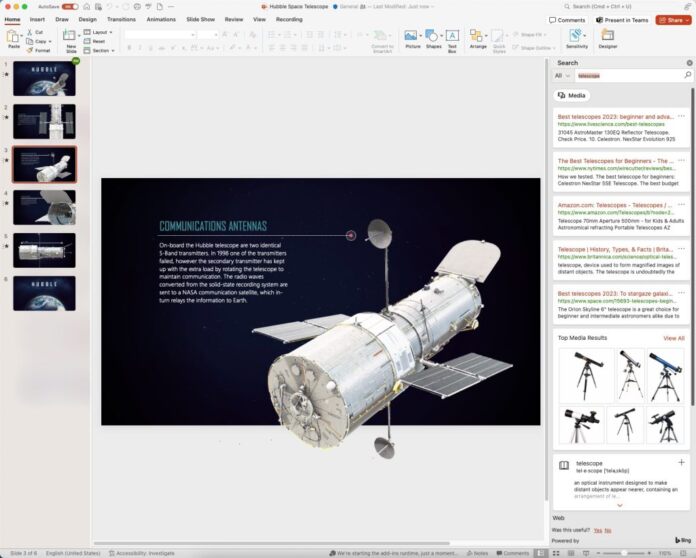696x558 pixels.
Task: Toggle the Notes pane in status bar
Action: pyautogui.click(x=477, y=553)
